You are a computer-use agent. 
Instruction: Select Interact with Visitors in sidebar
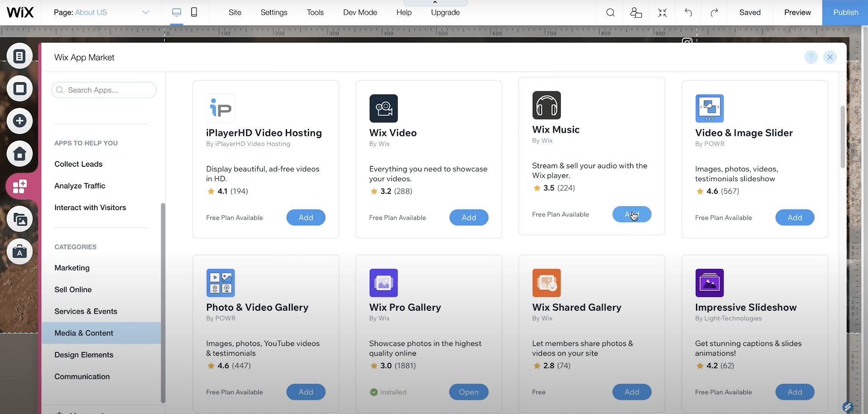click(x=90, y=207)
